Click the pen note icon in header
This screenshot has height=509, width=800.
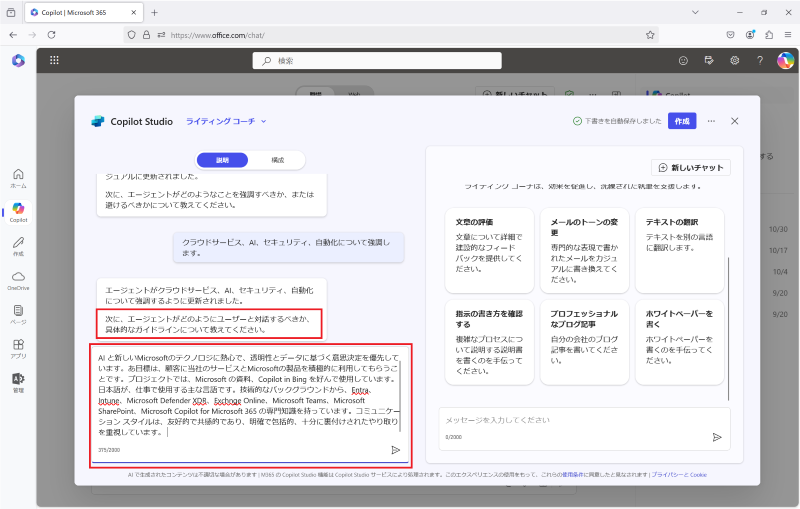[x=709, y=61]
